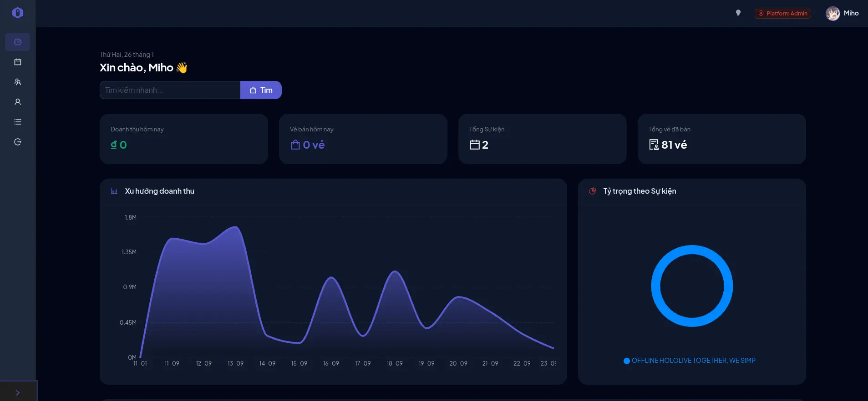Click the 'Tỷ trọng theo Sự kiện' title
The image size is (868, 401).
(640, 191)
